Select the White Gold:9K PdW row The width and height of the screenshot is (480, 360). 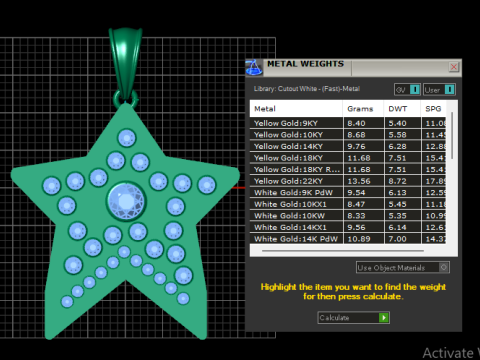tap(348, 192)
